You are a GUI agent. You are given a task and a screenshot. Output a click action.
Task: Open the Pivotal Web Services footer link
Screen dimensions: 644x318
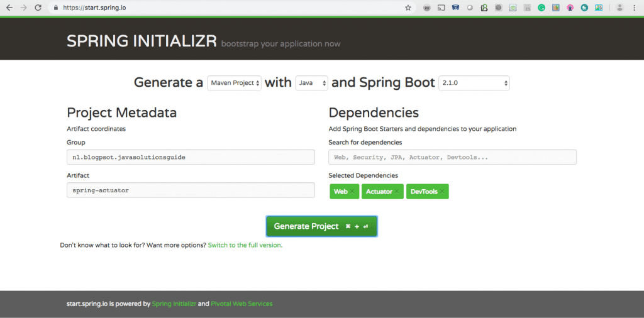241,304
